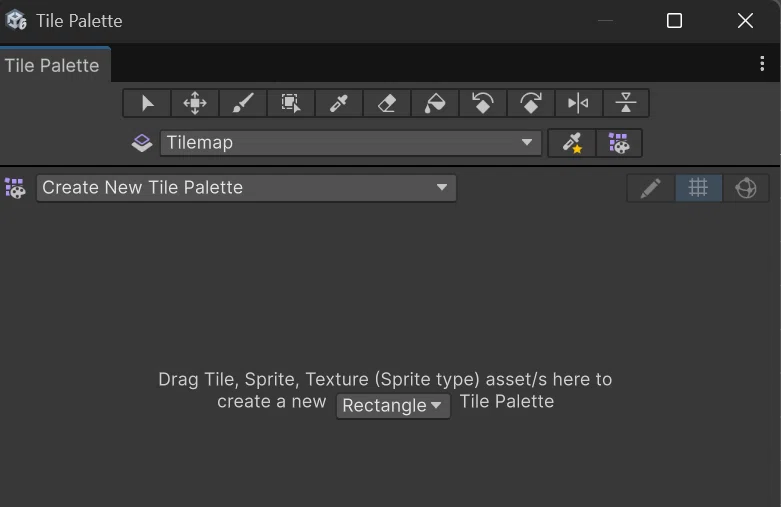Toggle the palette grid display
The image size is (781, 507).
[x=698, y=188]
